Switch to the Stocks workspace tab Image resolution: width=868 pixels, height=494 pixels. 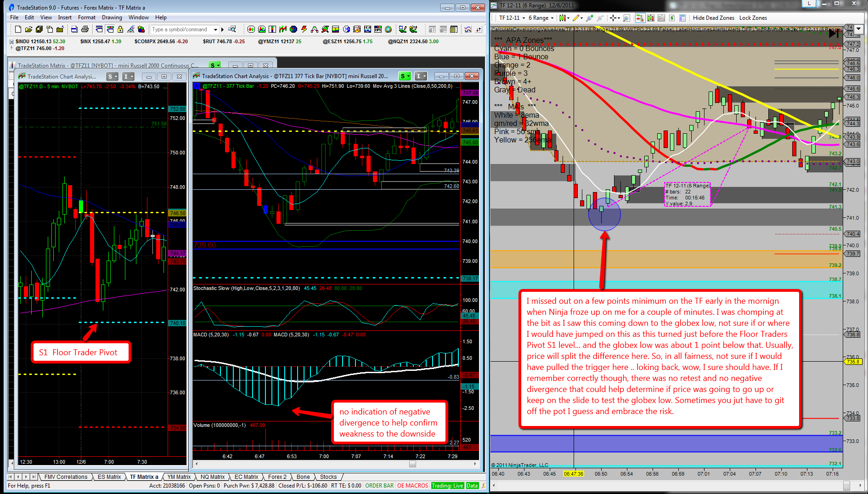pos(328,477)
